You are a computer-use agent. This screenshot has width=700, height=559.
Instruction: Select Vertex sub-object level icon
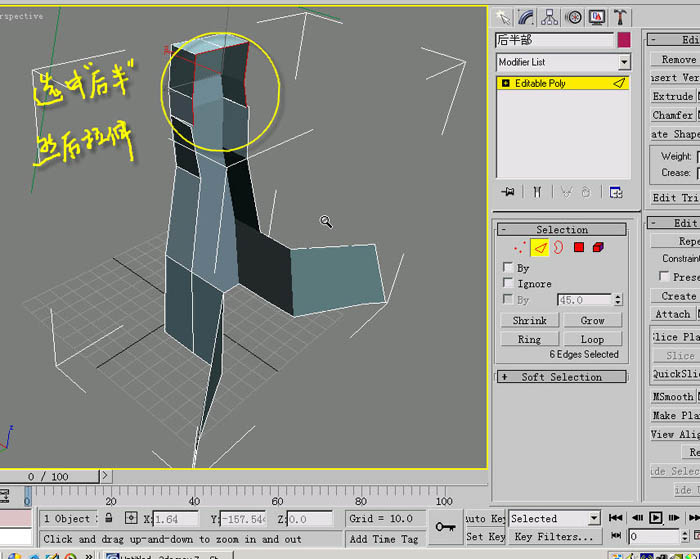point(519,247)
